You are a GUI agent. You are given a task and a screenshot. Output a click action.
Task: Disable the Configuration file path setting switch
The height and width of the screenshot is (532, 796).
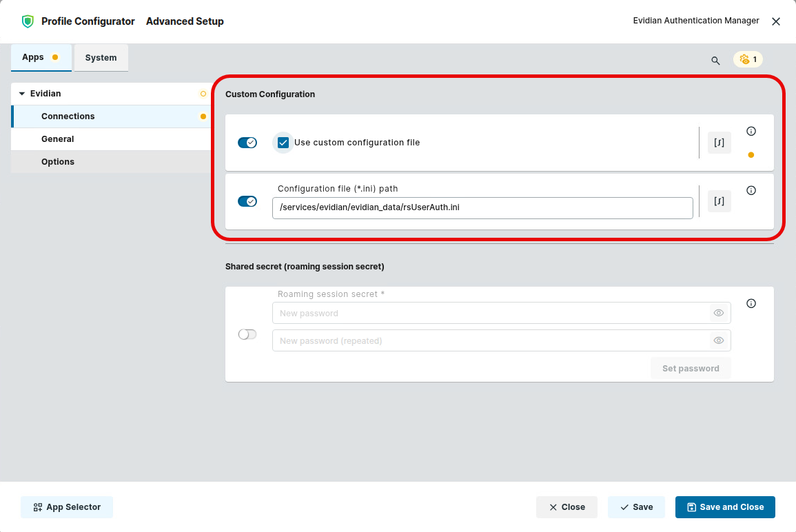247,201
